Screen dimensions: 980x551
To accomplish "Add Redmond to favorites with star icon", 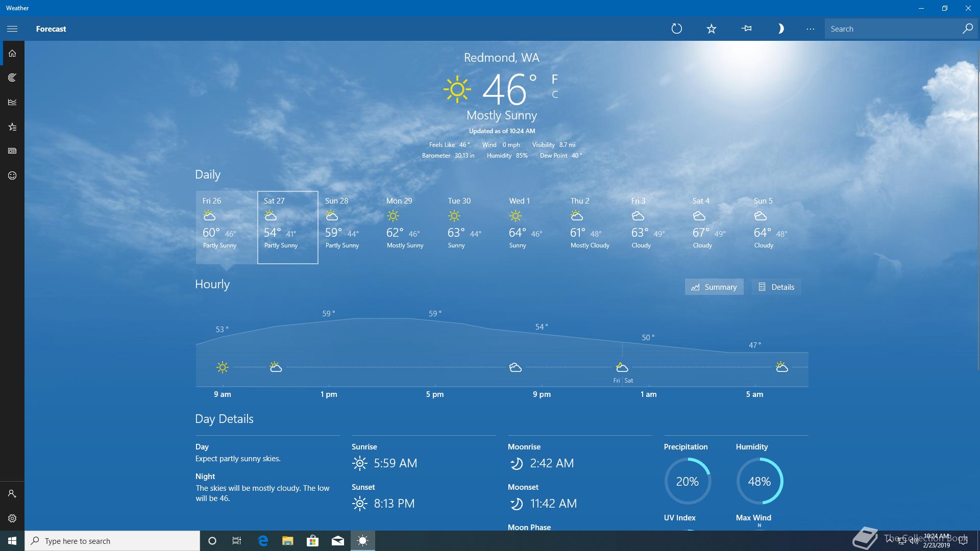I will (711, 29).
